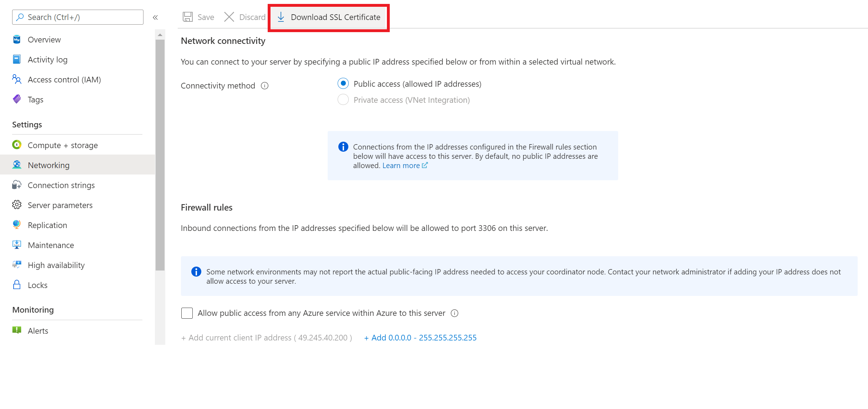This screenshot has height=409, width=868.
Task: Select Public access radio button
Action: (x=343, y=84)
